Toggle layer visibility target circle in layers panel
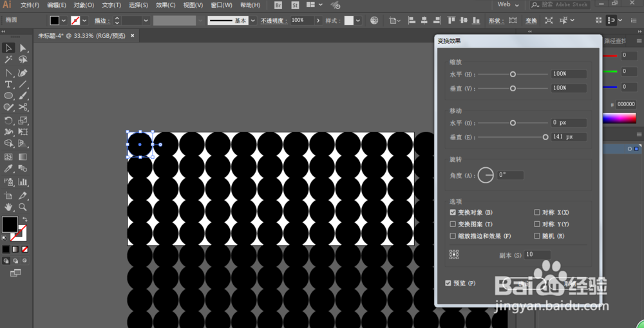 point(630,149)
